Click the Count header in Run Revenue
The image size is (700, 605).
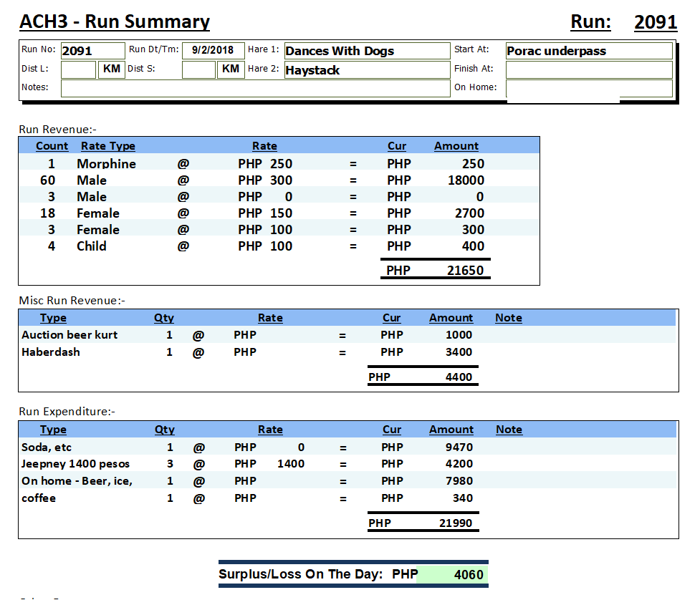(x=52, y=146)
